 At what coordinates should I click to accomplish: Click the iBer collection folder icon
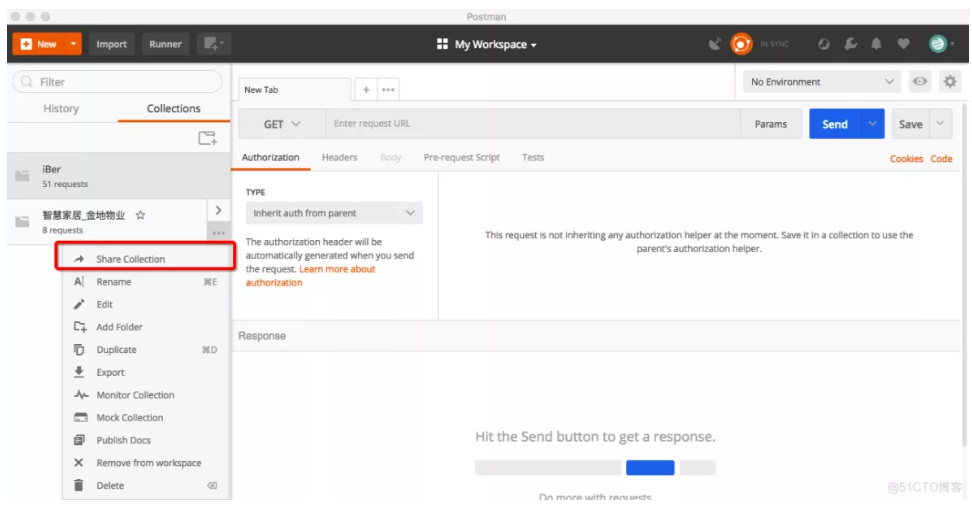22,176
